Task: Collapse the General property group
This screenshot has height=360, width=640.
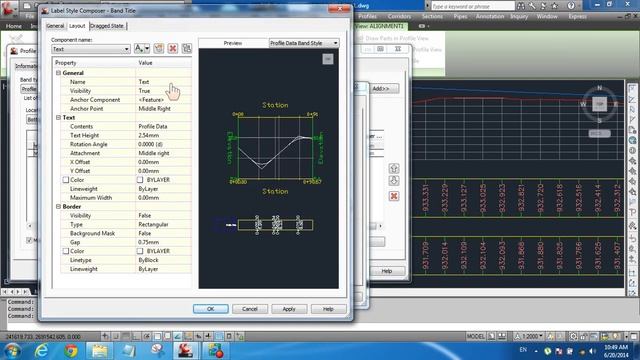Action: pos(58,73)
